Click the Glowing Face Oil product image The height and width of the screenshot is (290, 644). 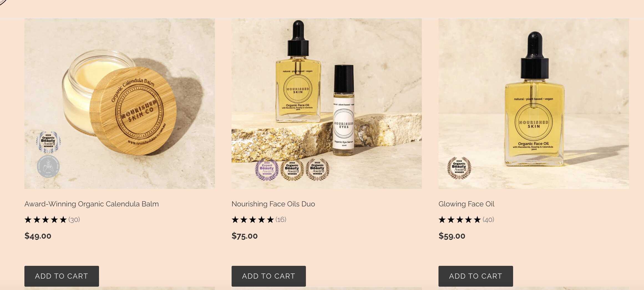click(x=534, y=104)
